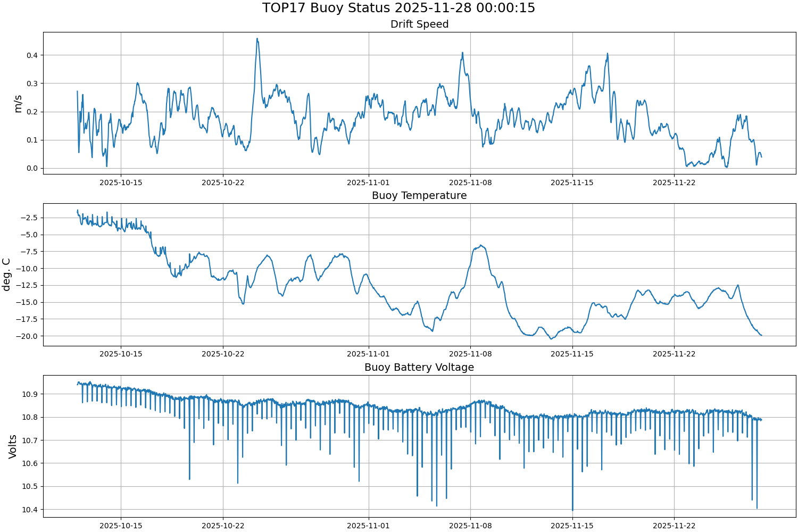Click the Buoy Battery Voltage subplot title

coord(419,367)
